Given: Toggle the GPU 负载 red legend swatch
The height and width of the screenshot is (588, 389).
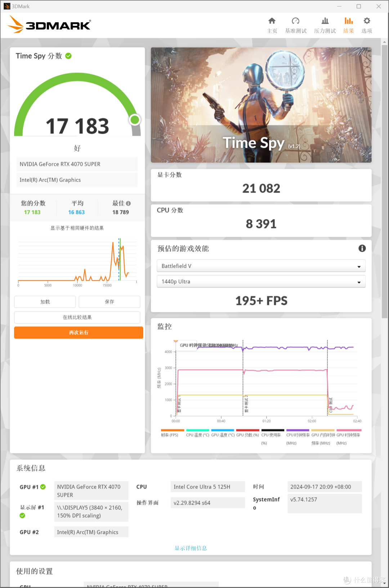Looking at the screenshot, I should pos(248,430).
